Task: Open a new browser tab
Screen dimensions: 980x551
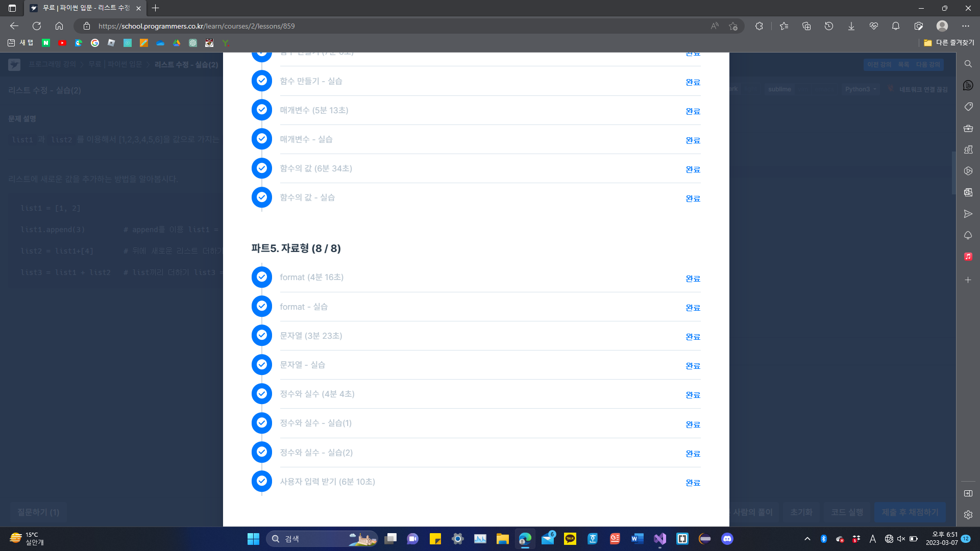Action: 156,8
